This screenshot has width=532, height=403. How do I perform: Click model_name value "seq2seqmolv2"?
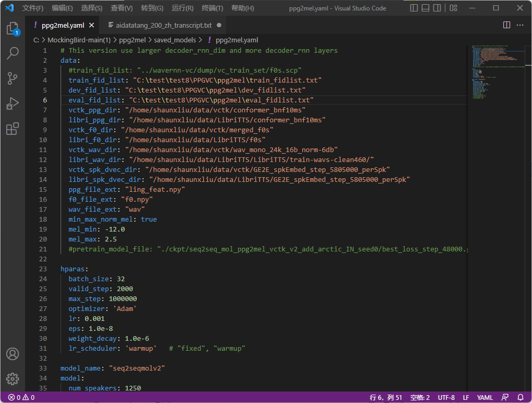coord(137,368)
